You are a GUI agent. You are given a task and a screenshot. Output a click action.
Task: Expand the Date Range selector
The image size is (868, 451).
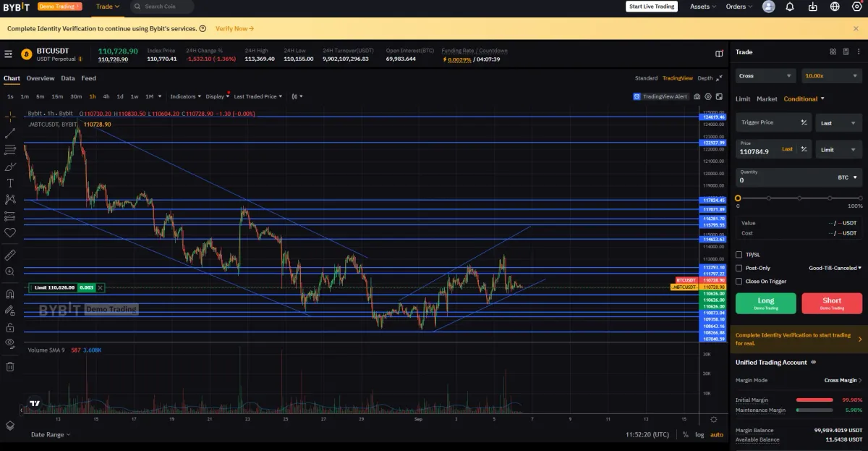pos(51,434)
